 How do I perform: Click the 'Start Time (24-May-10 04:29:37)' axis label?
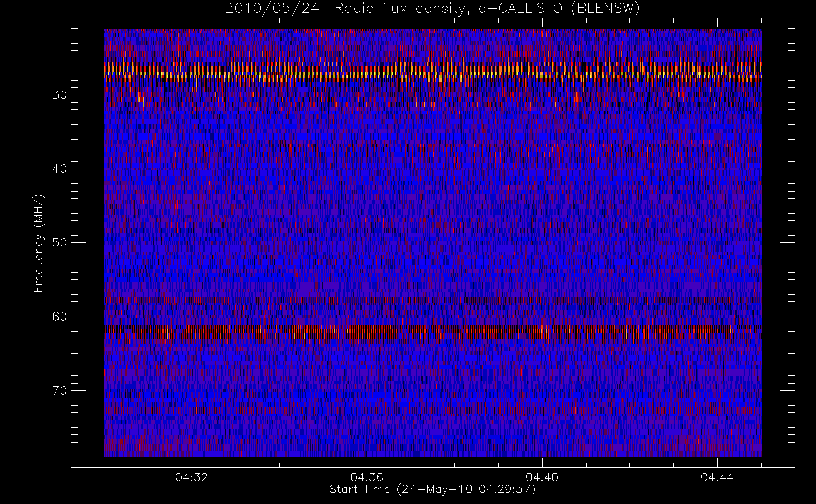[x=432, y=489]
